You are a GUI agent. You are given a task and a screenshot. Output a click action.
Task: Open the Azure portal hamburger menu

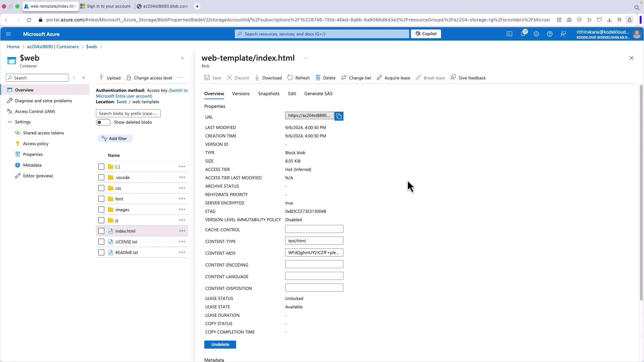tap(8, 34)
